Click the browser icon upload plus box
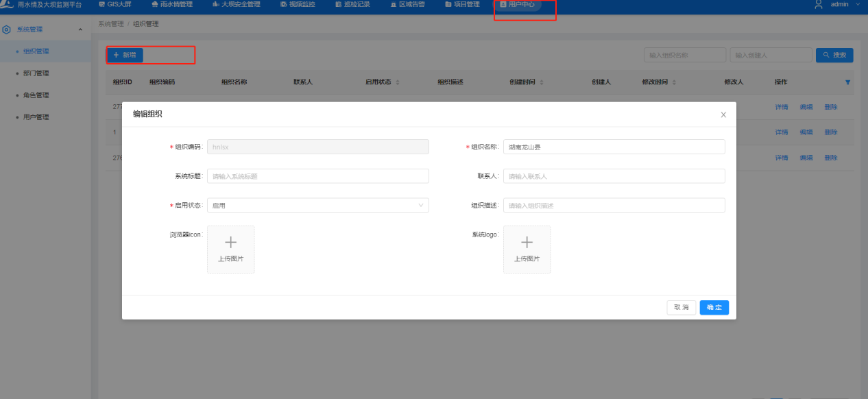Viewport: 868px width, 399px height. coord(230,250)
